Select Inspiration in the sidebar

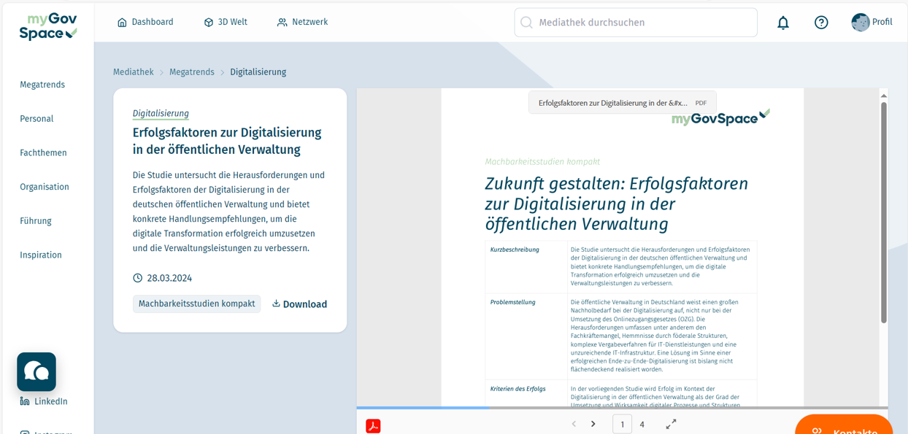[41, 255]
